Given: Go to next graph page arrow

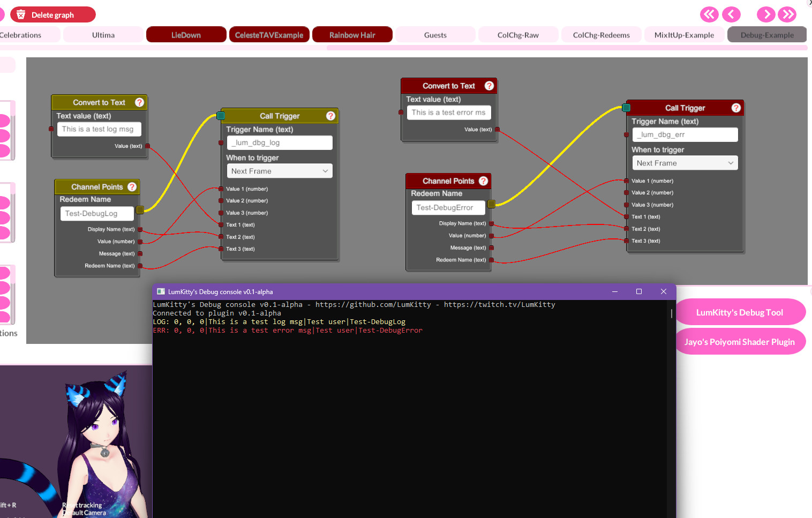Looking at the screenshot, I should click(766, 14).
